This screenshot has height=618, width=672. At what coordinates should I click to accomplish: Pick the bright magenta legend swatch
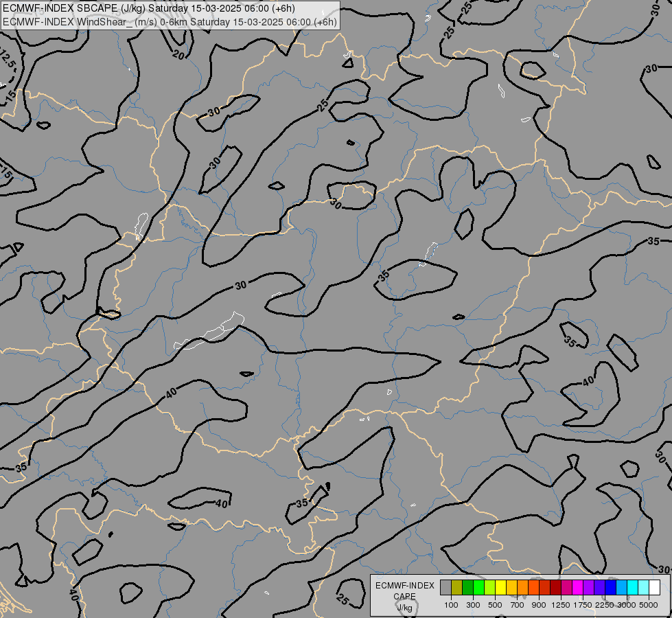[x=578, y=587]
